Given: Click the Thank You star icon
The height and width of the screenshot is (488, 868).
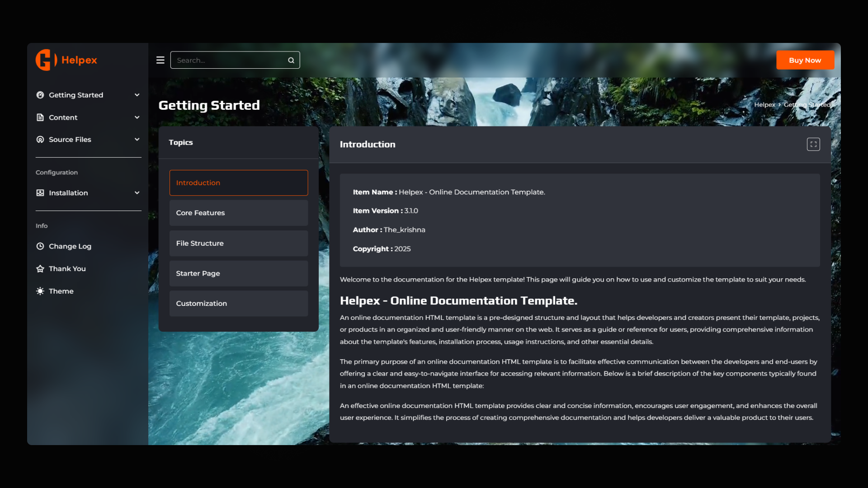Looking at the screenshot, I should pos(40,269).
